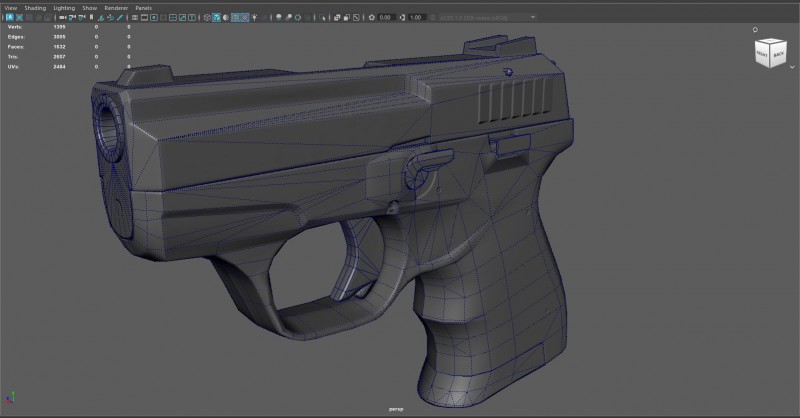This screenshot has width=800, height=418.
Task: Click the Edges count 3009
Action: [x=59, y=37]
